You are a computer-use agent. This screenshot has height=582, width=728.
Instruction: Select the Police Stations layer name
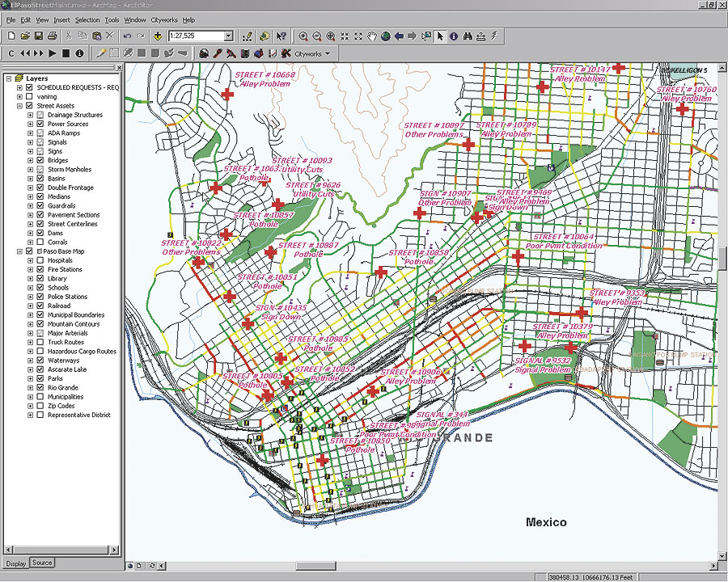[x=67, y=297]
